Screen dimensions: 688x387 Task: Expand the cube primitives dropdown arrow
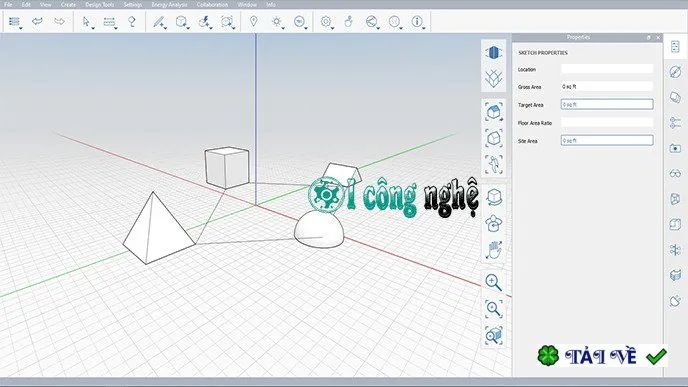click(x=188, y=28)
